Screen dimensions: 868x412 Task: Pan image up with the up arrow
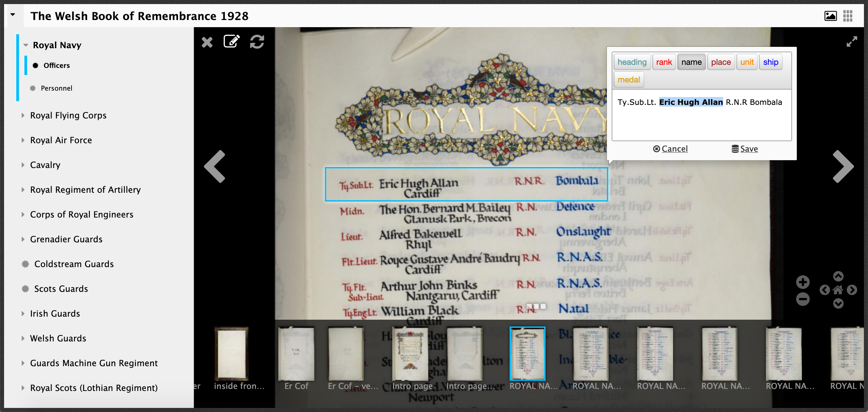pos(838,276)
